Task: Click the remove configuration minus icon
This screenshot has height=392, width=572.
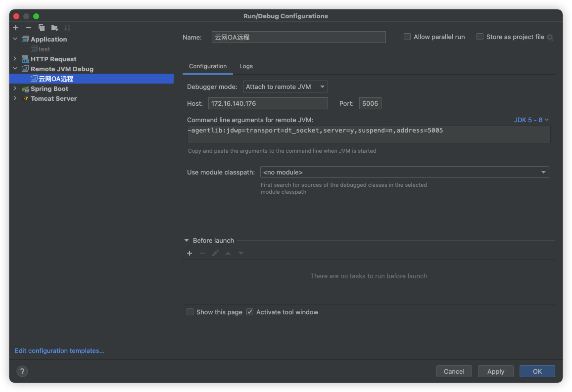Action: (x=29, y=28)
